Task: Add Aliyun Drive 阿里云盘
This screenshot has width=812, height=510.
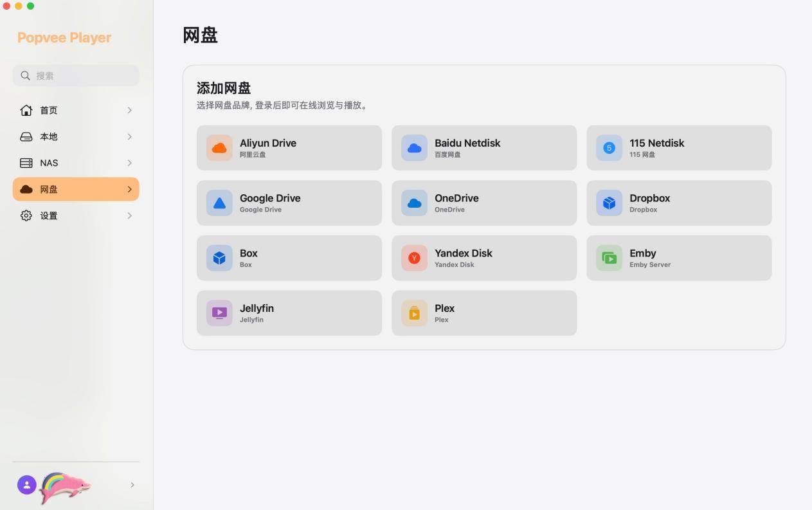Action: click(x=289, y=148)
